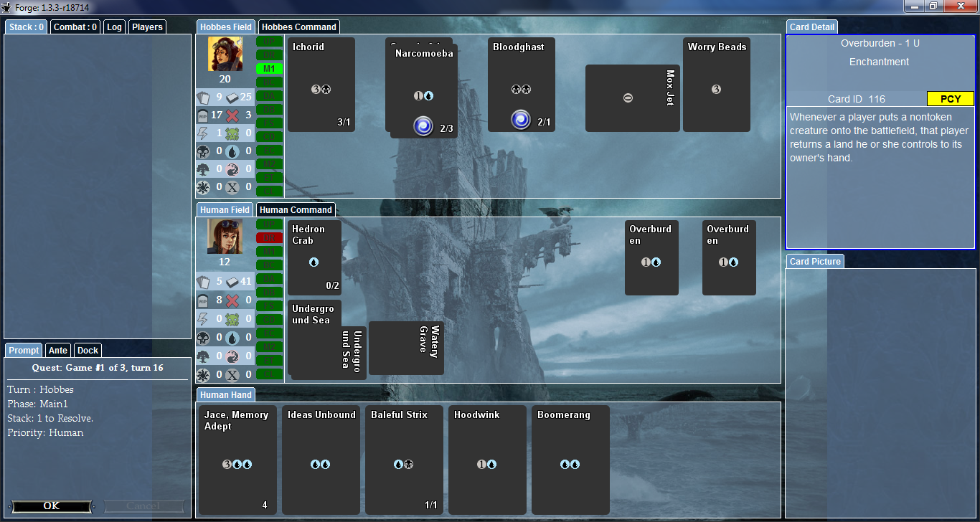Click the OK button in Prompt
This screenshot has width=980, height=522.
tap(52, 506)
